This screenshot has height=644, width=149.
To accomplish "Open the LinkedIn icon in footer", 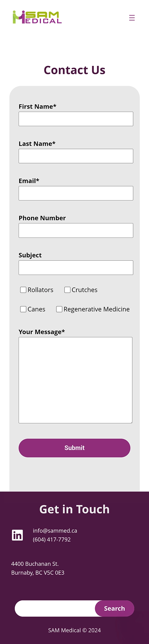I will tap(17, 535).
